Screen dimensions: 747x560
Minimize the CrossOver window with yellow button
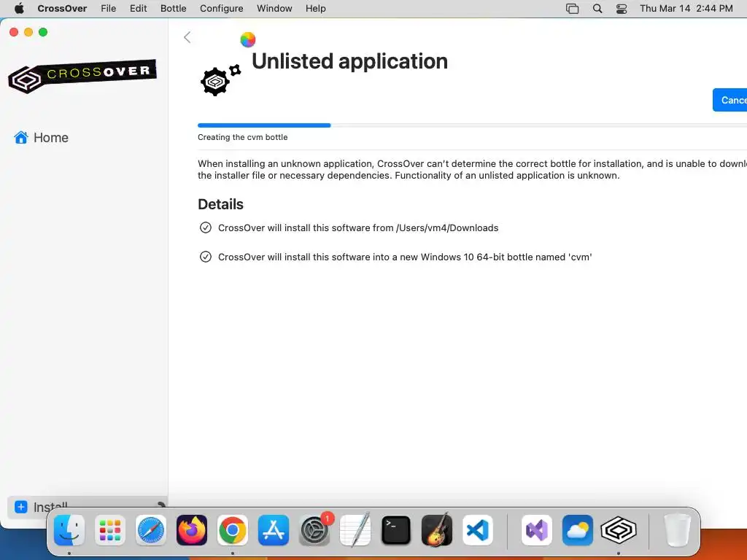[28, 32]
